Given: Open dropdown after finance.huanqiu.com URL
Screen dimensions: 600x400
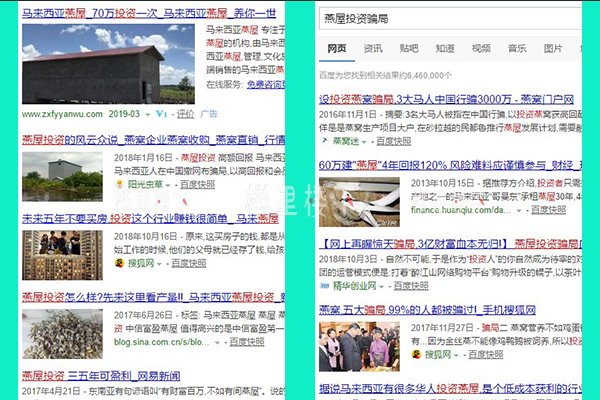Looking at the screenshot, I should [519, 211].
